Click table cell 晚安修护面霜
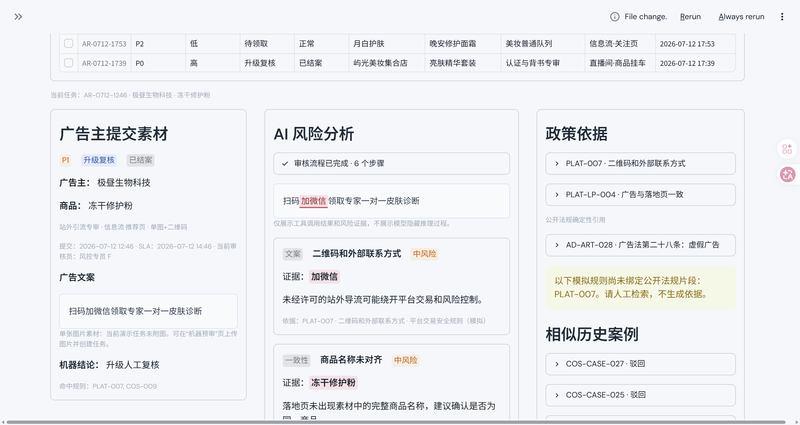Screen dimensions: 800x425 462,44
